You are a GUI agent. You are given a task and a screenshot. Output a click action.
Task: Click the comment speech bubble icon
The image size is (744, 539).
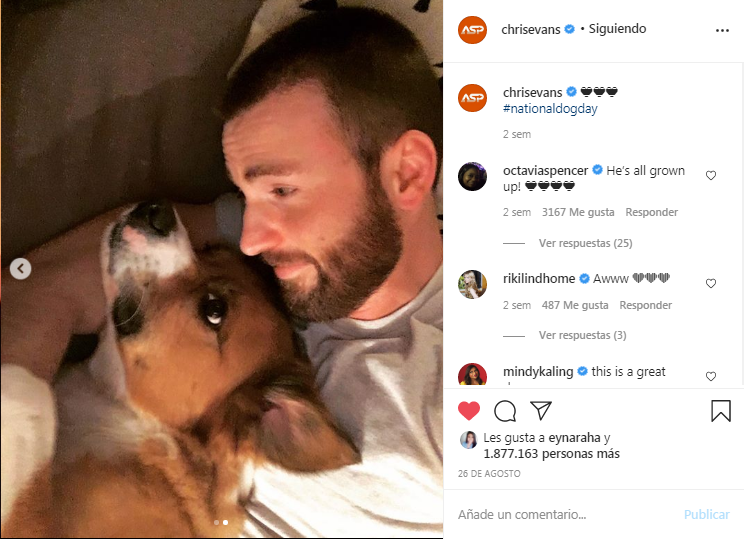point(505,411)
